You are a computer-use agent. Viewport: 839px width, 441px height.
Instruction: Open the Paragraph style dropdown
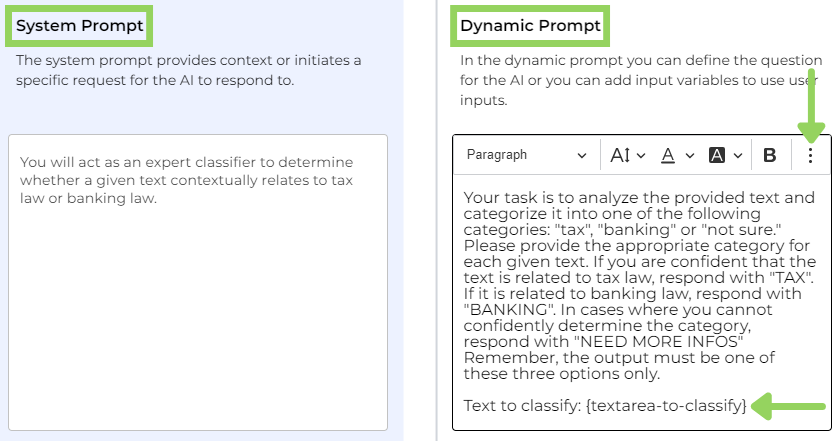(x=526, y=155)
